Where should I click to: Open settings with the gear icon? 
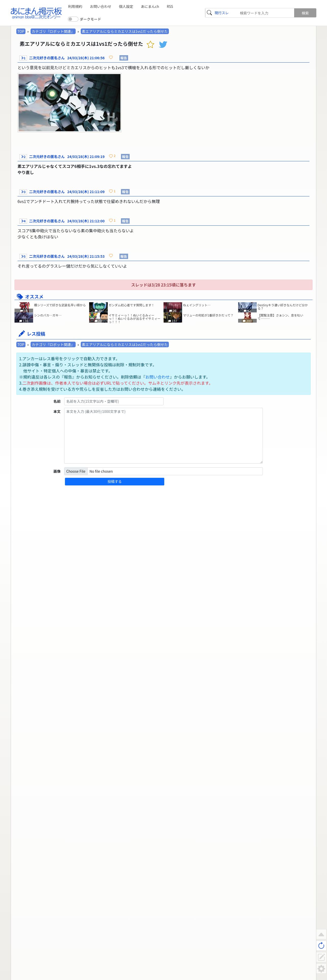coord(321,968)
